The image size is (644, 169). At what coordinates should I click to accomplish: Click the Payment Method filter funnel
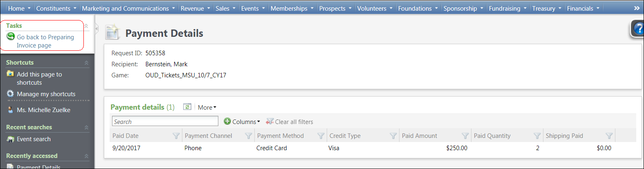tap(321, 136)
